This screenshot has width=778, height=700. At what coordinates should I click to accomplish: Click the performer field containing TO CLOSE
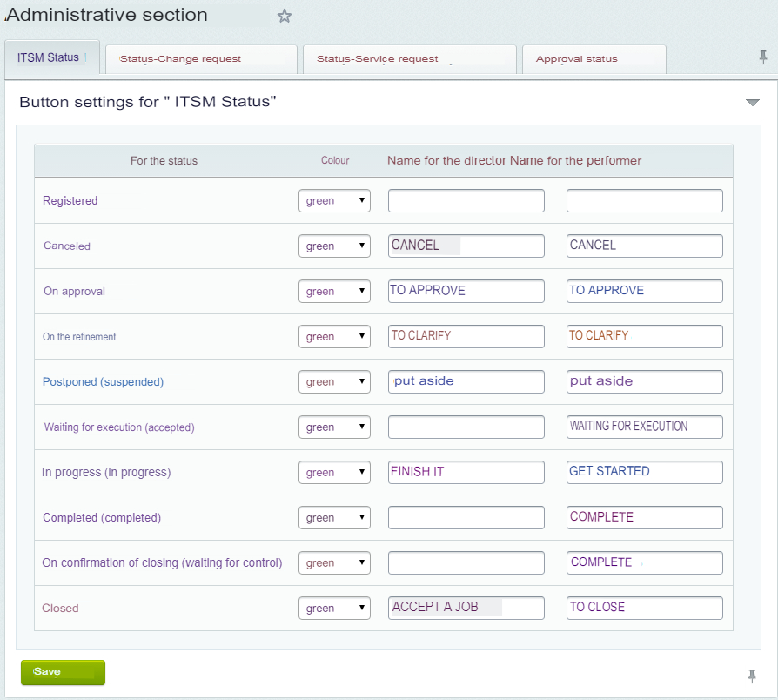tap(644, 609)
